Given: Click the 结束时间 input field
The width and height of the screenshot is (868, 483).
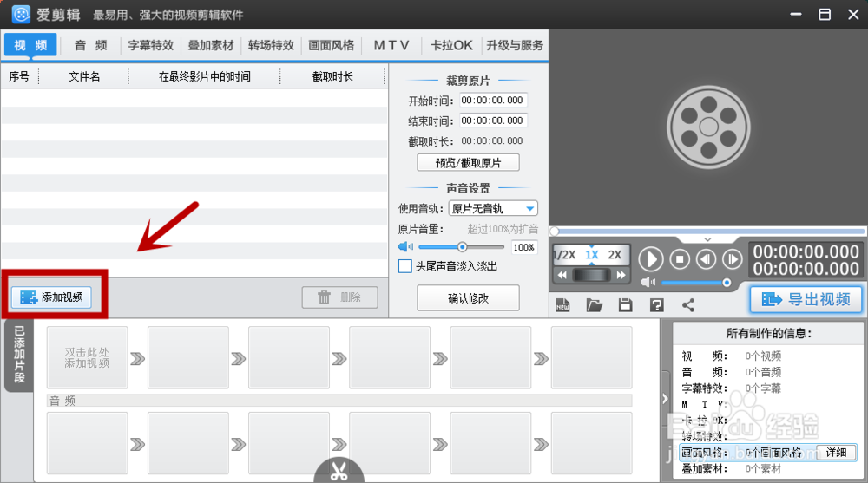Looking at the screenshot, I should 492,121.
